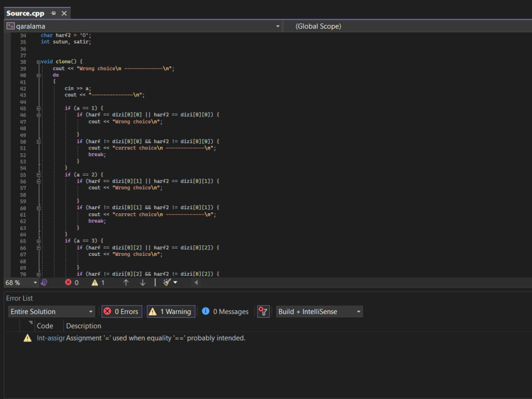532x399 pixels.
Task: Collapse the void clone() function at line 38
Action: [38, 62]
